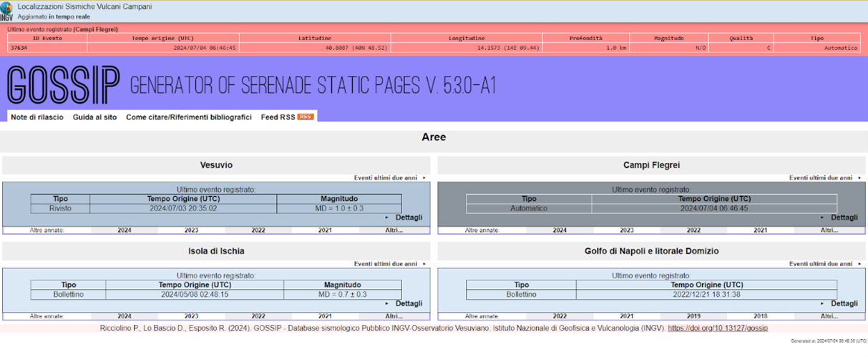
Task: Select Campi Flegrei year 2022
Action: [x=693, y=230]
